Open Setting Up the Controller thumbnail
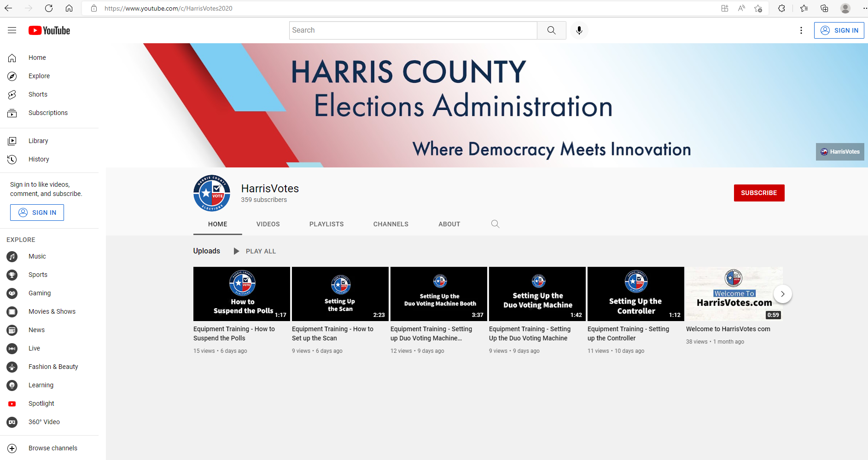868x460 pixels. pyautogui.click(x=636, y=294)
